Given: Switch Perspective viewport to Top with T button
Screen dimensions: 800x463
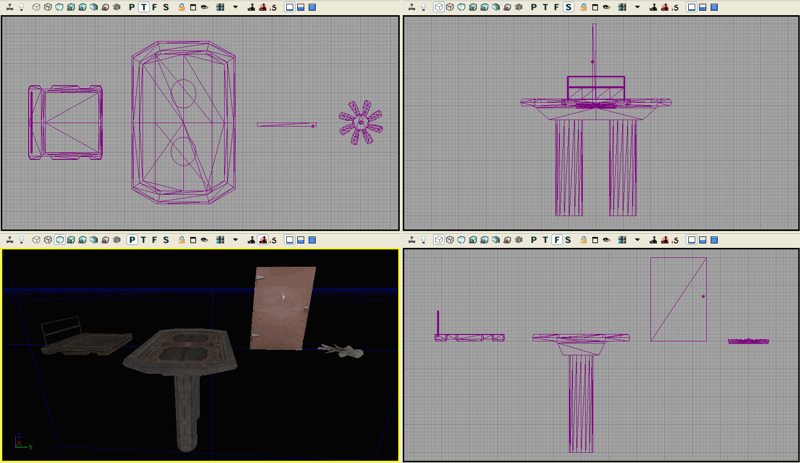Looking at the screenshot, I should (x=143, y=240).
